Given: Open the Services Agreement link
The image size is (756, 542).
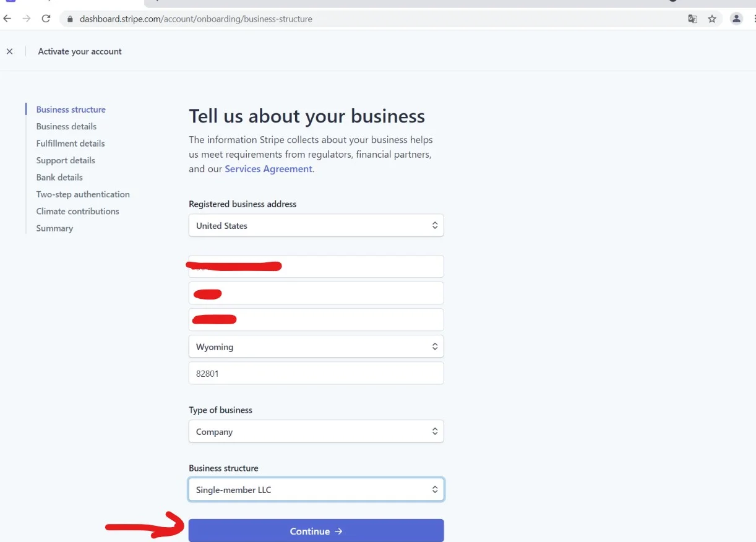Looking at the screenshot, I should point(268,169).
